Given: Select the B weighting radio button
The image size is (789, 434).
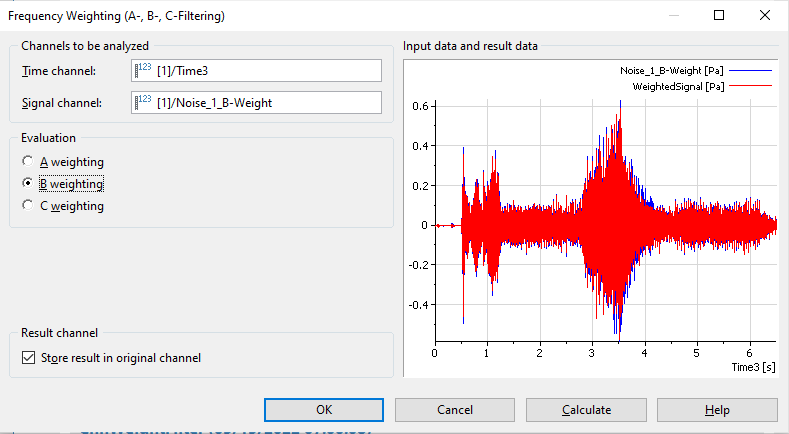Looking at the screenshot, I should click(27, 184).
